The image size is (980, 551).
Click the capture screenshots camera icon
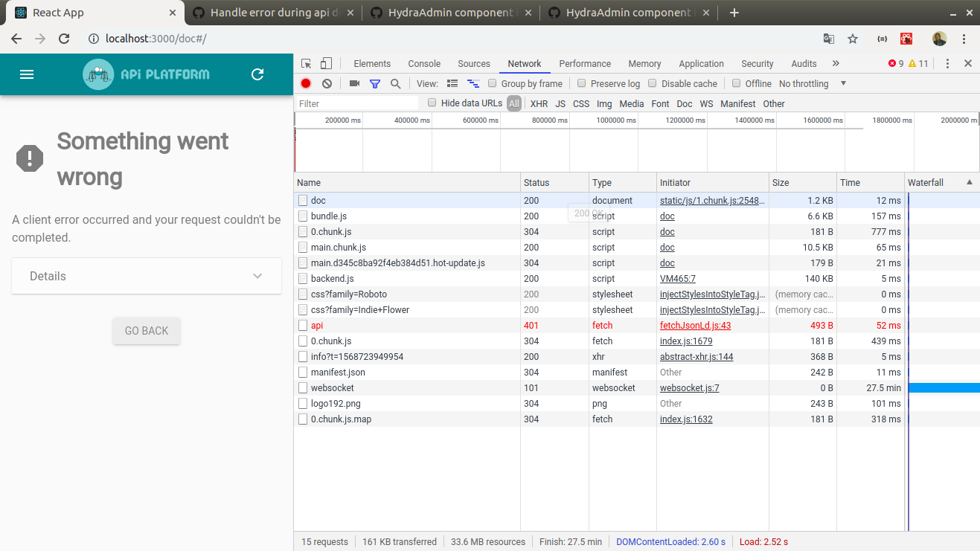354,84
